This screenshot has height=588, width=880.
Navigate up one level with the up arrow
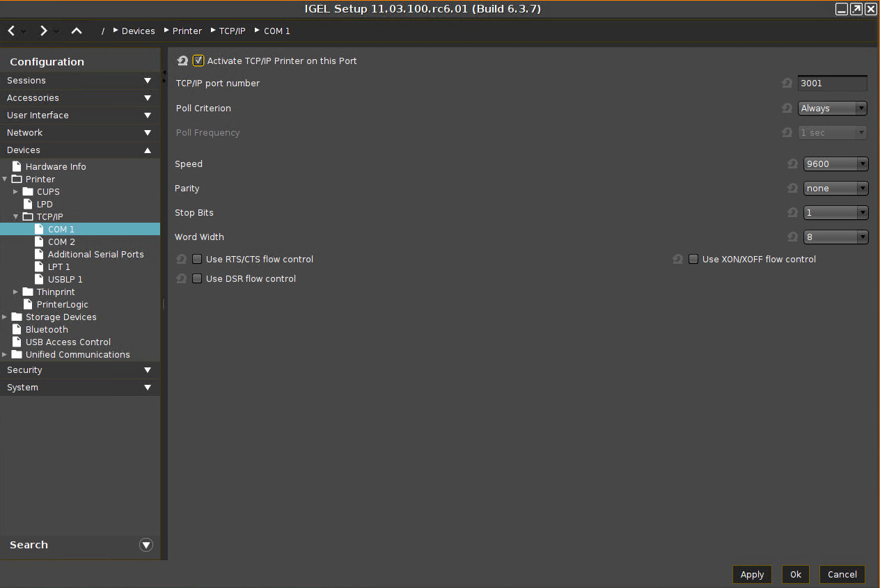point(77,31)
